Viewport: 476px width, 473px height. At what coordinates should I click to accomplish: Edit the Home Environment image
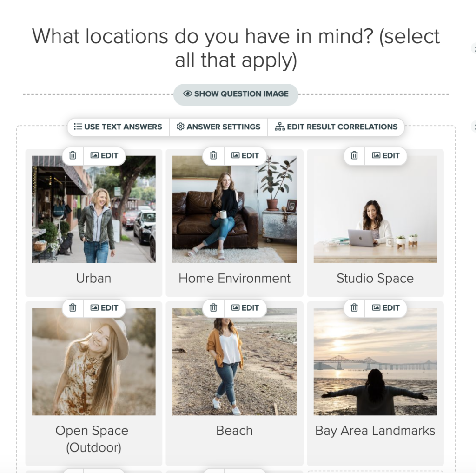coord(245,155)
